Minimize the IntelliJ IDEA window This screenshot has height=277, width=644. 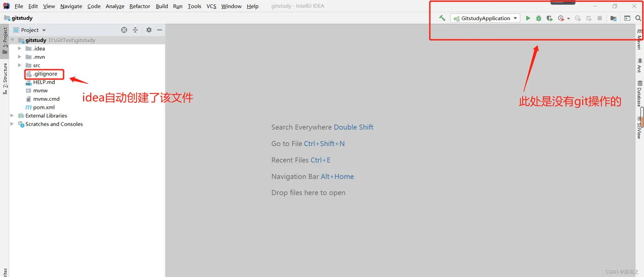[595, 6]
